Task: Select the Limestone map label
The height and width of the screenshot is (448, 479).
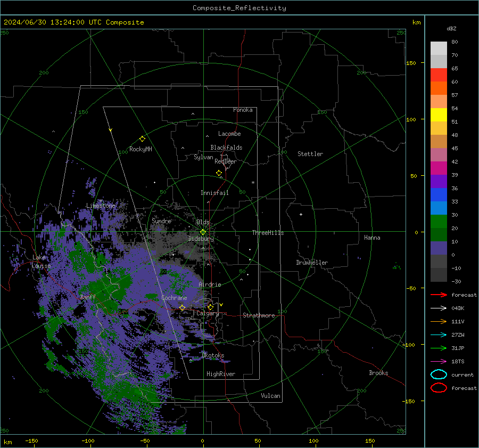Action: coord(101,206)
